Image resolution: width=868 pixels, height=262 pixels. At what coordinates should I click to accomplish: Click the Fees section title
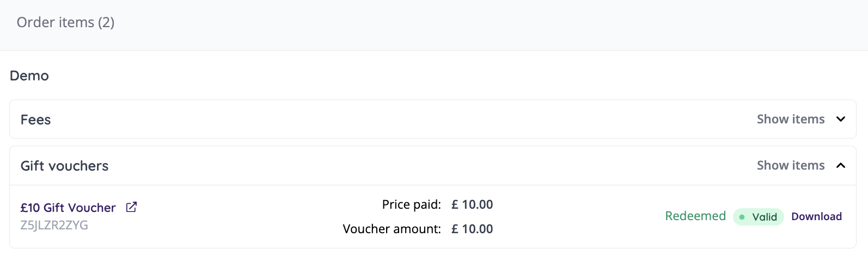35,120
